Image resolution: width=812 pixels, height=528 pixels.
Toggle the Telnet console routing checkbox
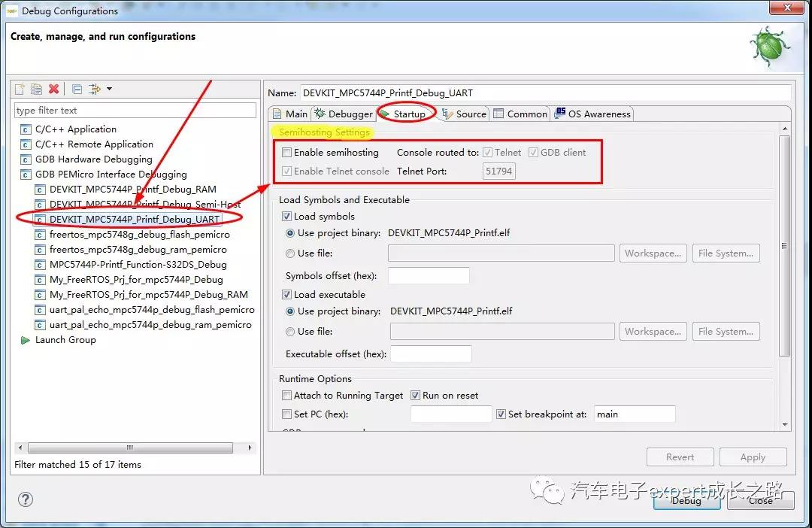tap(487, 153)
